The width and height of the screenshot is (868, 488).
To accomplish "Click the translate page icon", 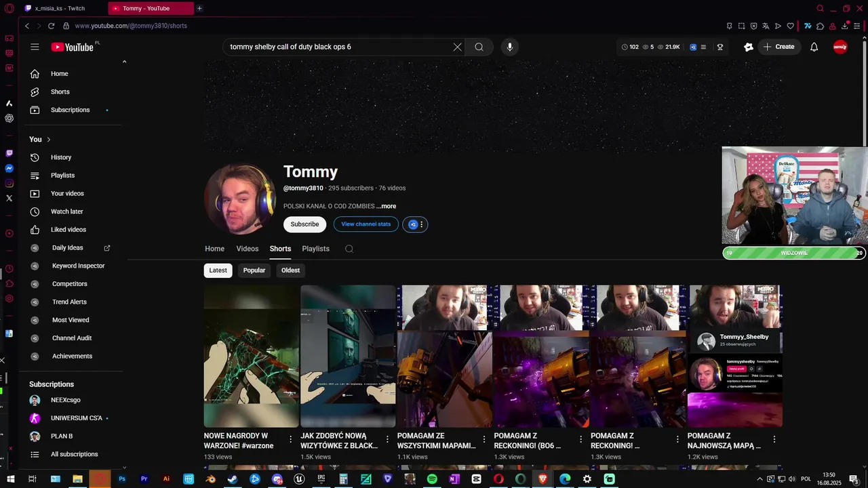I will [766, 26].
